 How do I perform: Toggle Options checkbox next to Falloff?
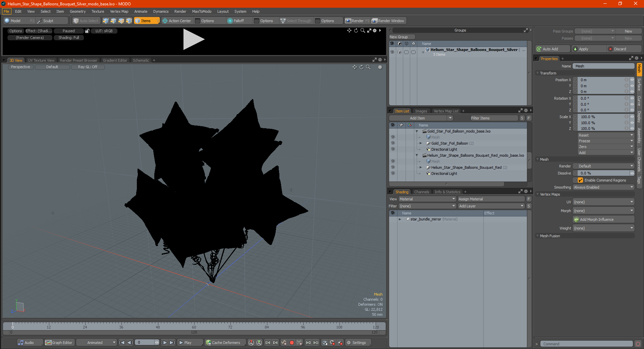tap(257, 21)
